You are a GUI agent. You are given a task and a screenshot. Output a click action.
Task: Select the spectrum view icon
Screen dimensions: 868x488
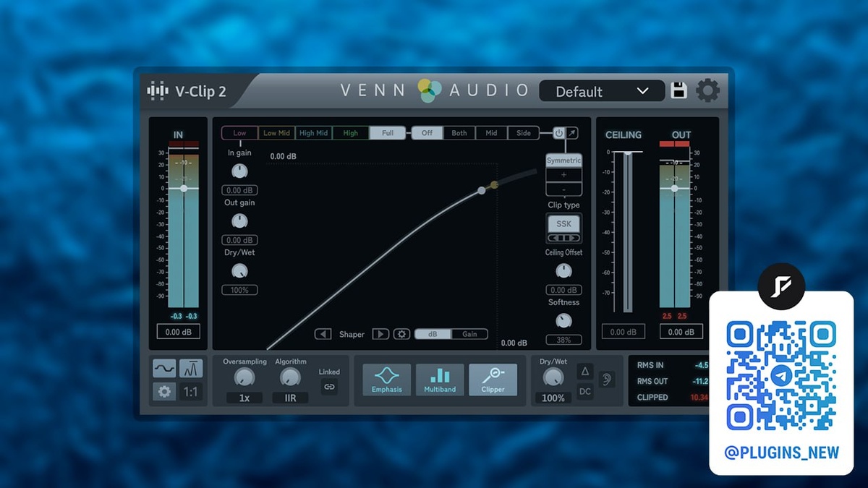click(191, 369)
